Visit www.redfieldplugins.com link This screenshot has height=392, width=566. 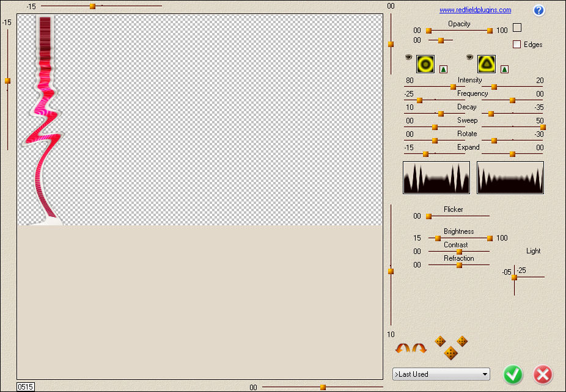tap(475, 10)
